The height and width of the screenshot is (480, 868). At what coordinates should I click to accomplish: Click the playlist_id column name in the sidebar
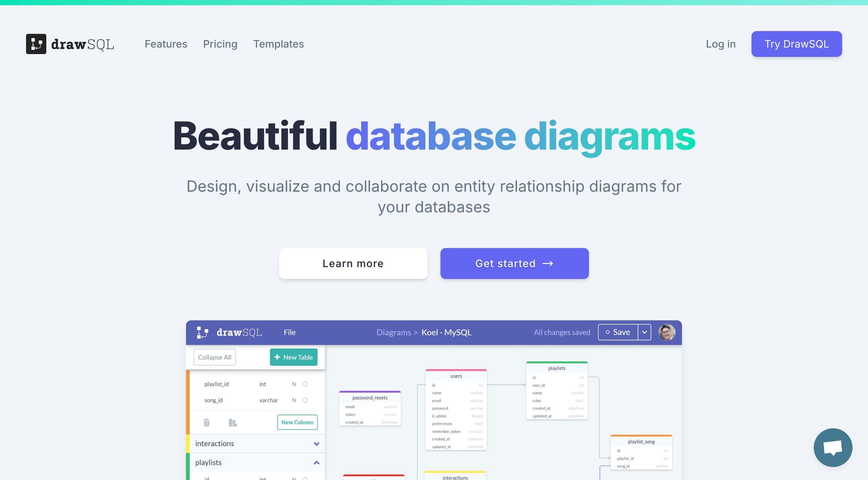(x=217, y=384)
